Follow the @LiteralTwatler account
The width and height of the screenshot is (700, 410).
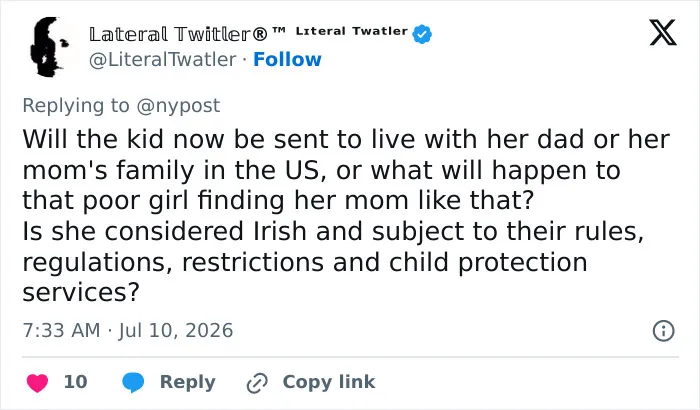pos(287,59)
